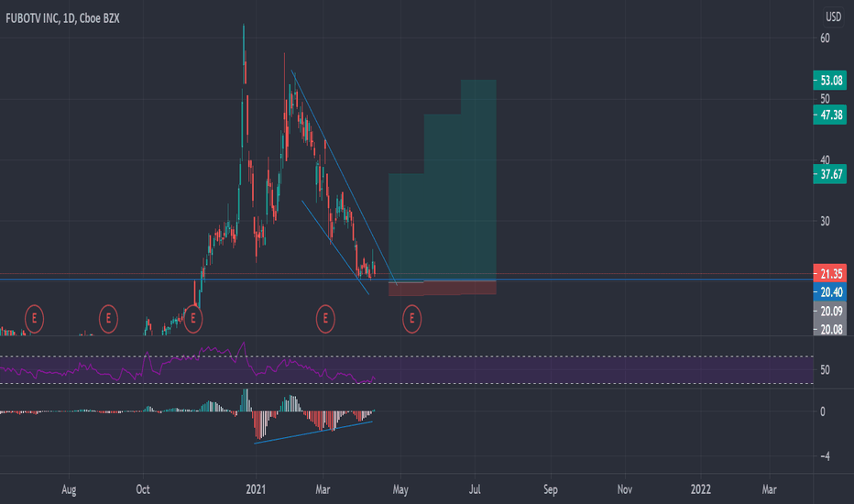Click the 2022 label on the time axis

700,489
